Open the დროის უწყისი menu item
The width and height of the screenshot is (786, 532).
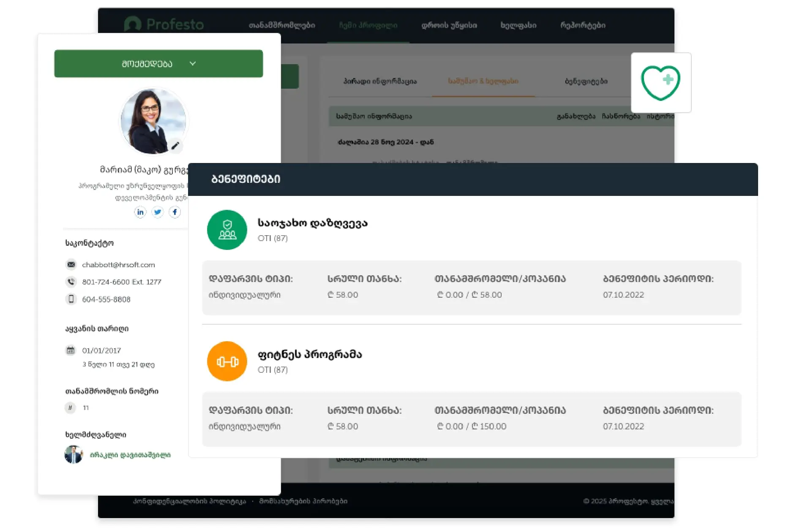click(x=449, y=25)
